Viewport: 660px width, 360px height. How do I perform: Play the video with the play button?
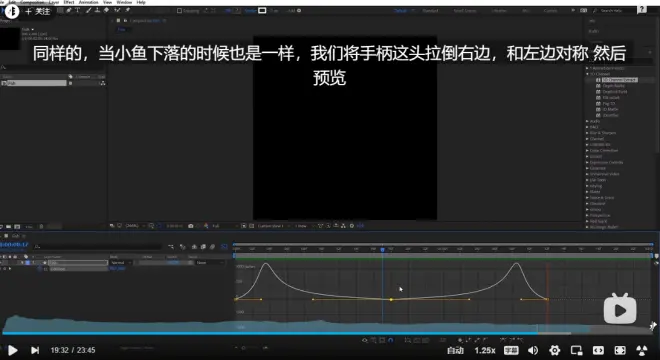pos(13,350)
